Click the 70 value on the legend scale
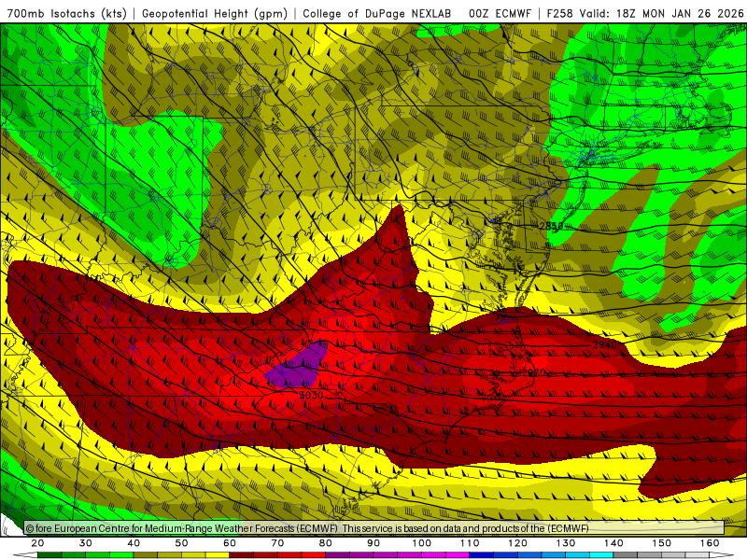The width and height of the screenshot is (747, 560). [x=277, y=543]
